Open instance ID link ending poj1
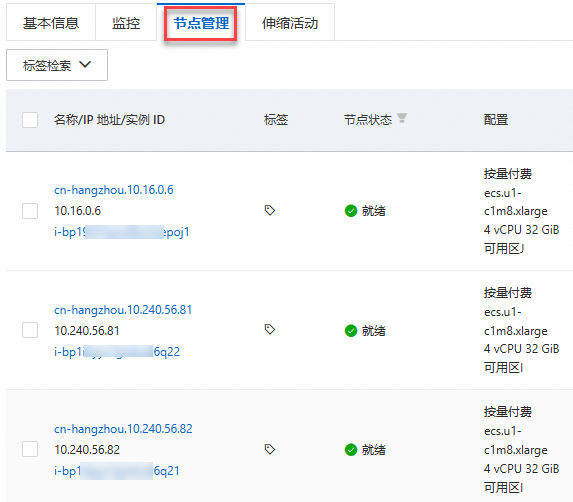This screenshot has height=502, width=573. coord(122,232)
